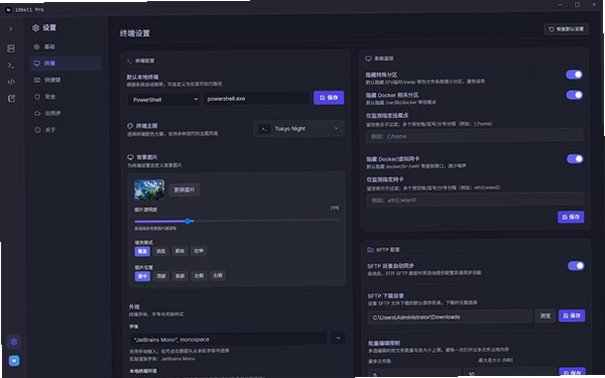The width and height of the screenshot is (605, 378).
Task: Click the folder icon in SFTP 配置 header
Action: click(370, 250)
